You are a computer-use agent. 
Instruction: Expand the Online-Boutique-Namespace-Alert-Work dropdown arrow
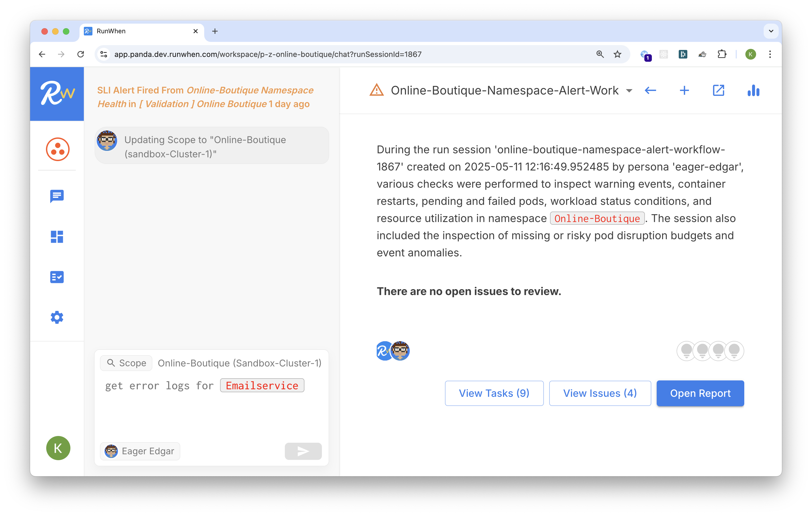pyautogui.click(x=629, y=91)
